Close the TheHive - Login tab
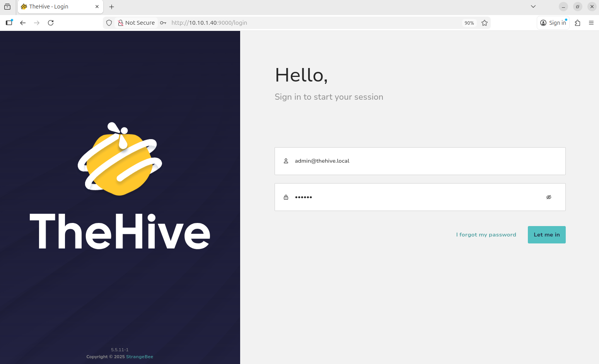599x364 pixels. pos(97,7)
